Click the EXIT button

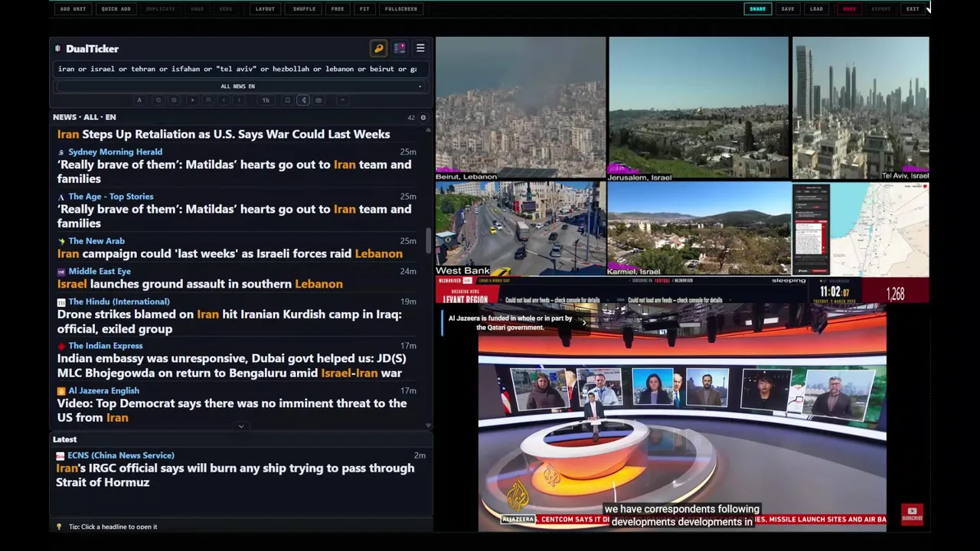[x=913, y=9]
